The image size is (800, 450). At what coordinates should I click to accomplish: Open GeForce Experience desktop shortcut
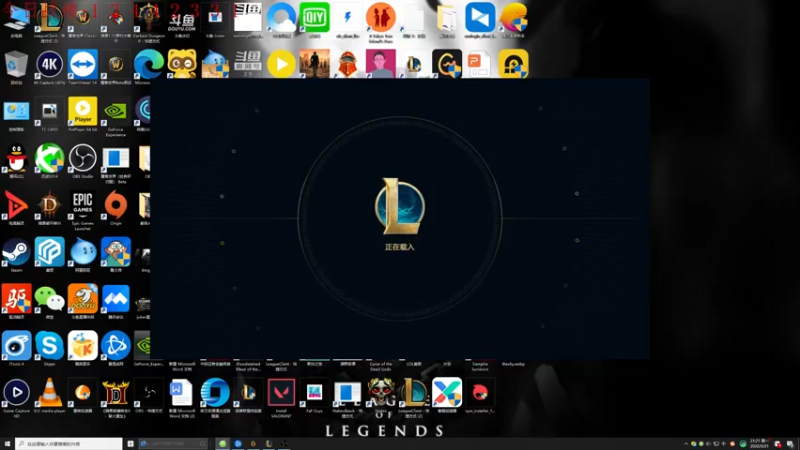pos(116,113)
